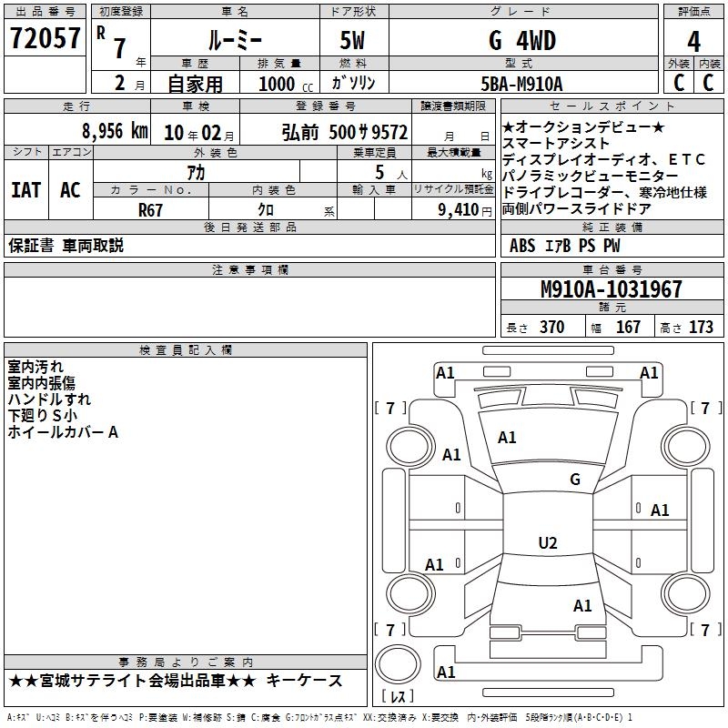This screenshot has height=728, width=728.
Task: Select equipment line ABS エアB PS PW
Action: tap(564, 246)
